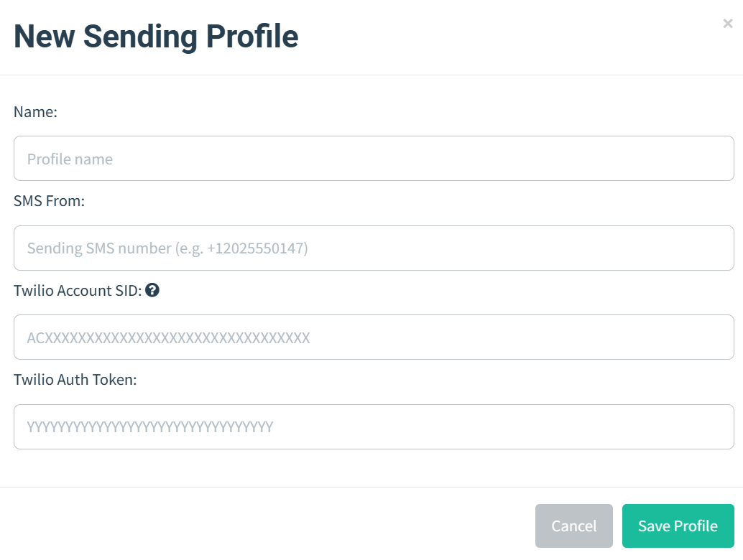Focus the Sending SMS number field

[x=374, y=248]
